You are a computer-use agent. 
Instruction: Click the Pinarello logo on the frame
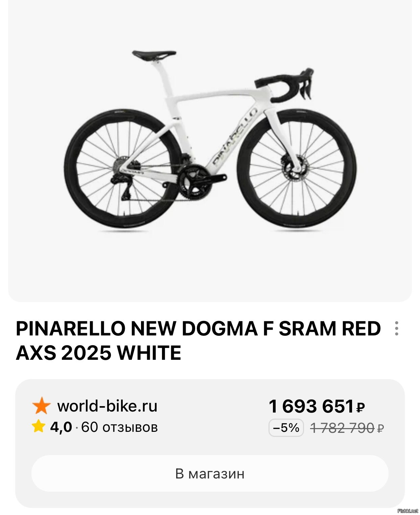[234, 138]
